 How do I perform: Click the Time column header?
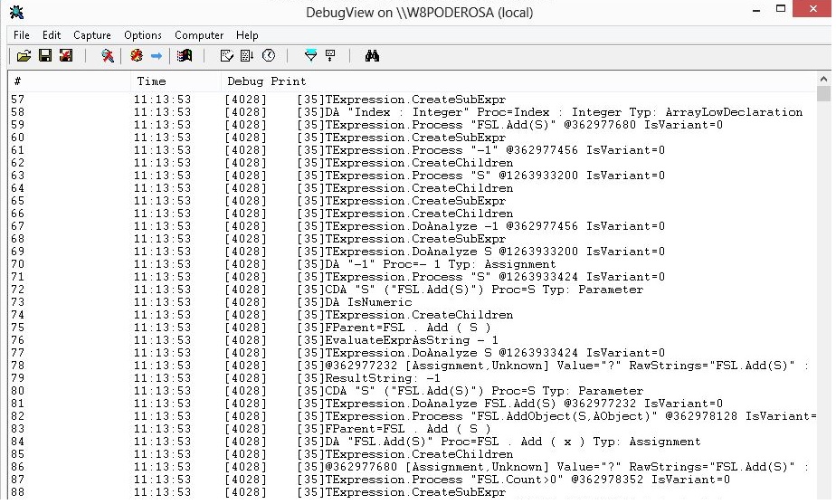point(176,81)
